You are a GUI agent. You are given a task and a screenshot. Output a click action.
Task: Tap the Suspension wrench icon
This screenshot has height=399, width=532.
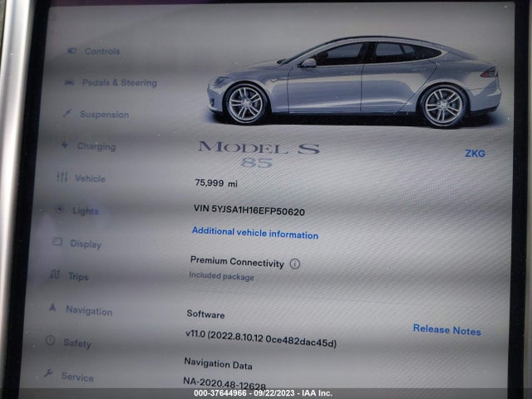pyautogui.click(x=66, y=113)
